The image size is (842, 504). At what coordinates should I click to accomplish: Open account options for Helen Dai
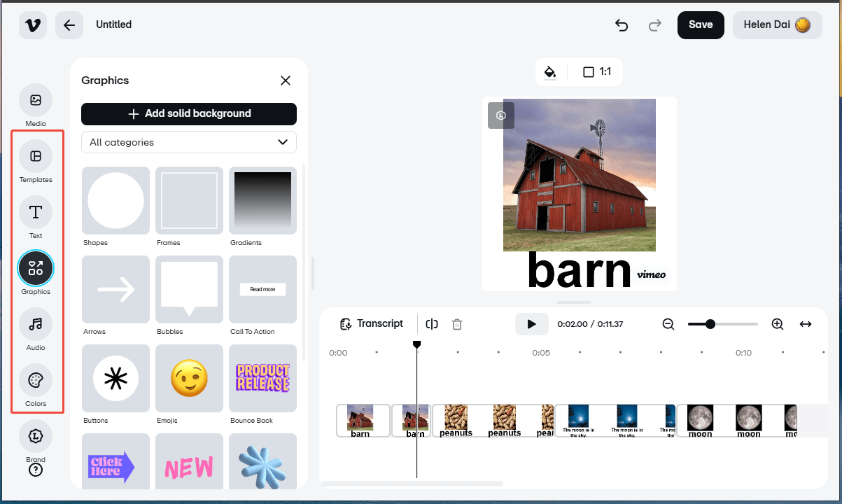777,24
